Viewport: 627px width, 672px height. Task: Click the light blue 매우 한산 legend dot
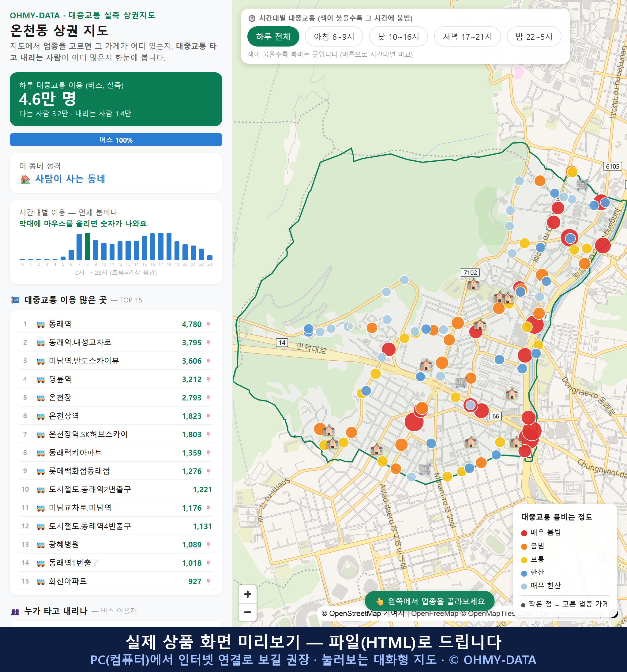[524, 587]
